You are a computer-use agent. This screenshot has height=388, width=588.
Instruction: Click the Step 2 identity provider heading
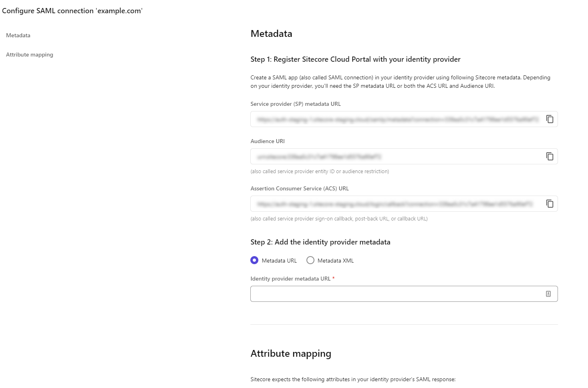coord(320,242)
